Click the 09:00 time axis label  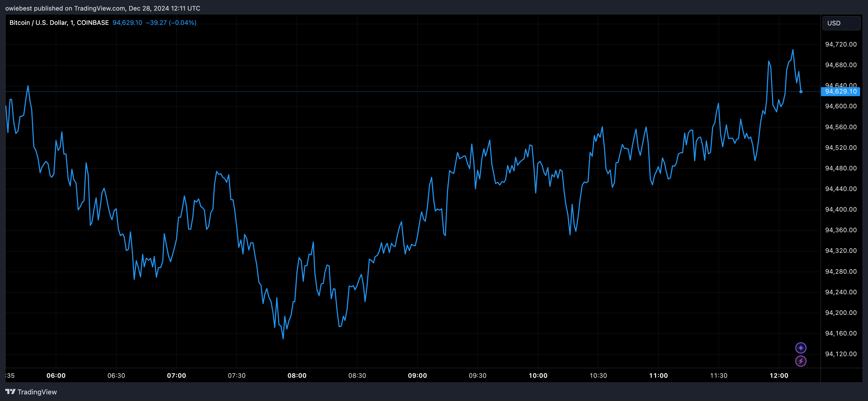click(x=417, y=375)
